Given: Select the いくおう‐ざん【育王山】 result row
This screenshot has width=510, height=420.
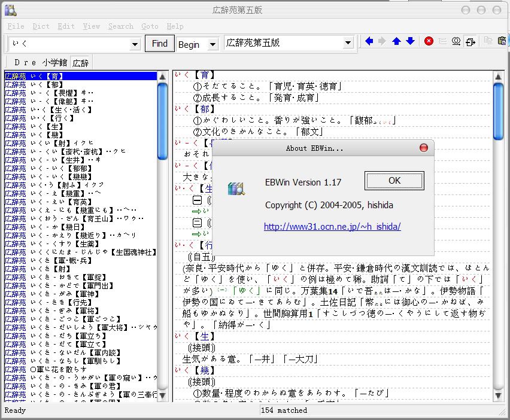Looking at the screenshot, I should click(x=81, y=218).
